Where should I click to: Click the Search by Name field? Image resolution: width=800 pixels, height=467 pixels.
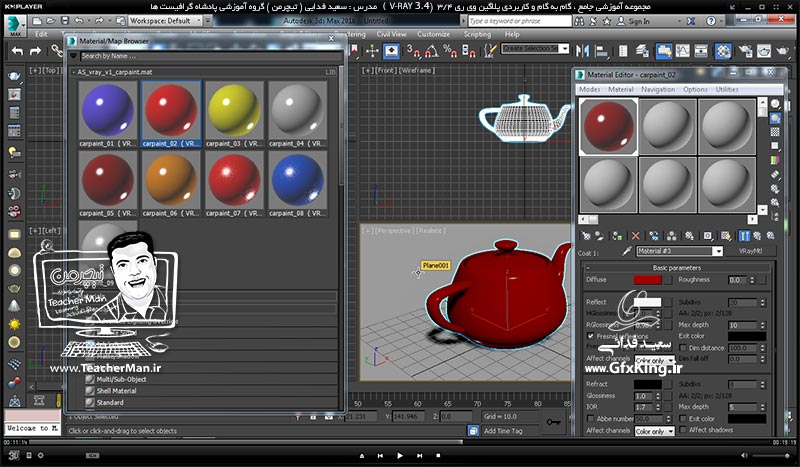click(x=210, y=56)
